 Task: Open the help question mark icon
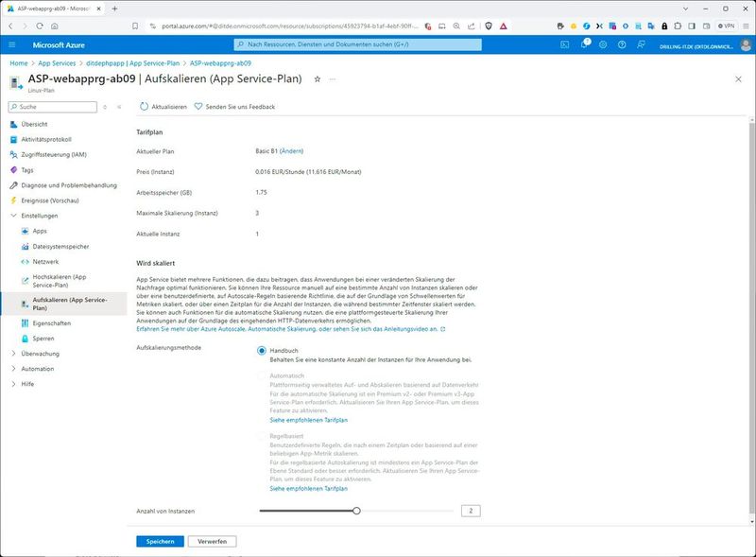click(x=622, y=44)
